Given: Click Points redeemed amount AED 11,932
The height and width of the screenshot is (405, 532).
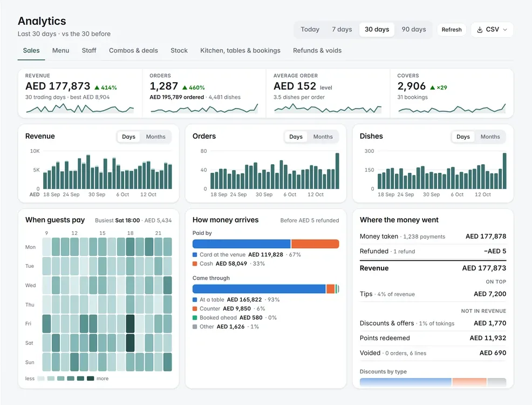Looking at the screenshot, I should coord(488,338).
